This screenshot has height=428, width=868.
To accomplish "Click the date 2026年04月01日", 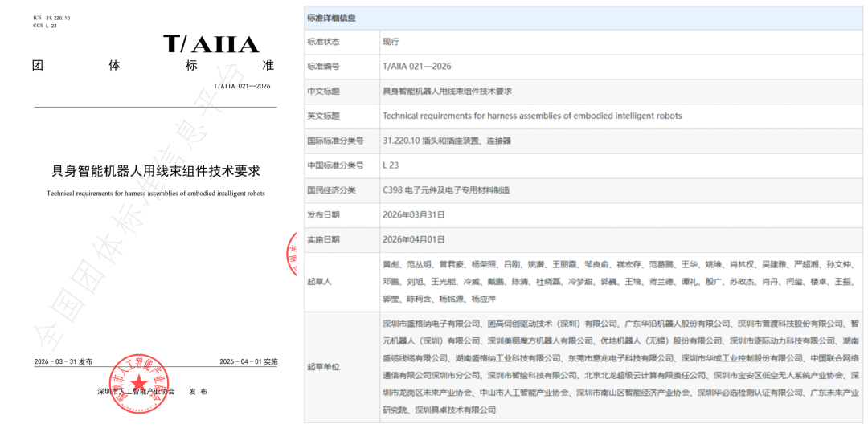I will coord(414,240).
